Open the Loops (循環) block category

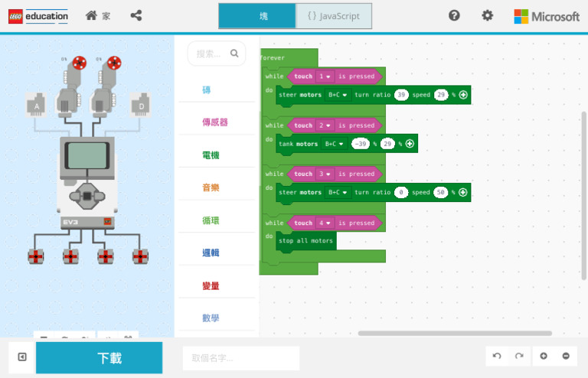click(x=217, y=220)
